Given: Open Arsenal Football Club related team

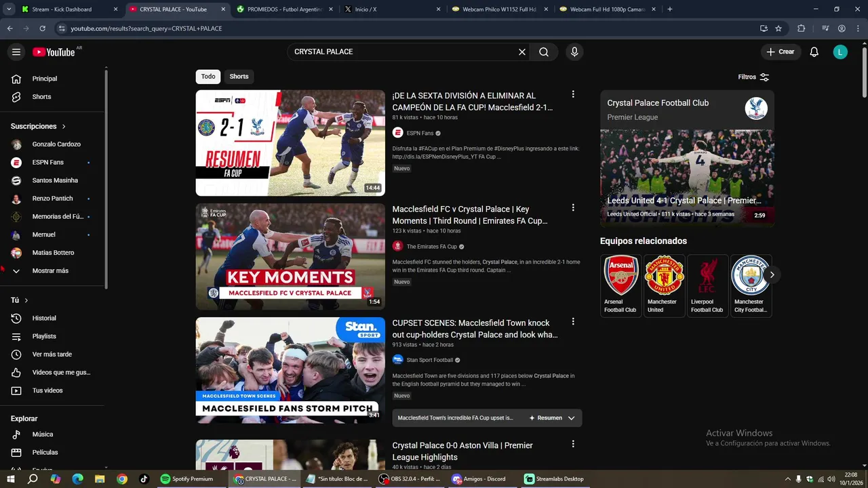Looking at the screenshot, I should click(621, 285).
